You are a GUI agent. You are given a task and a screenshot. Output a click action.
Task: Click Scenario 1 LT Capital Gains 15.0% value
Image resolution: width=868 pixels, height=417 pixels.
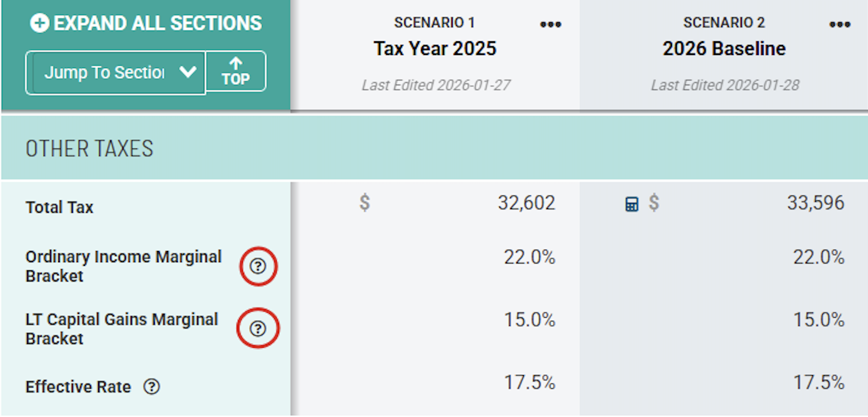(529, 320)
